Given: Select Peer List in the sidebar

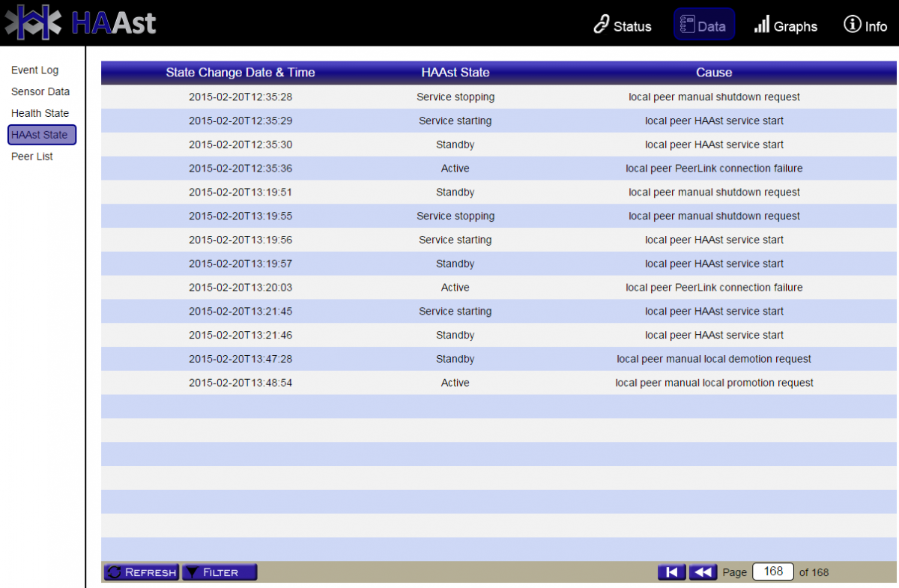Looking at the screenshot, I should [x=31, y=157].
